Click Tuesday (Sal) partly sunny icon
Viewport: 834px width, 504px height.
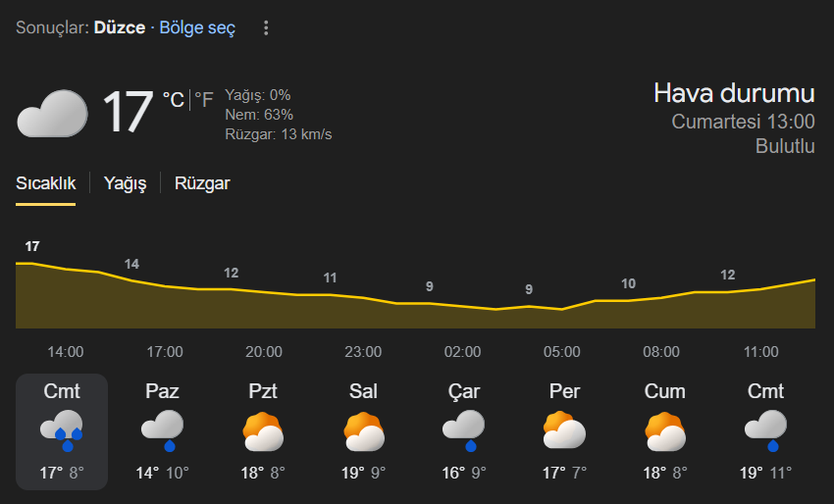click(x=363, y=430)
